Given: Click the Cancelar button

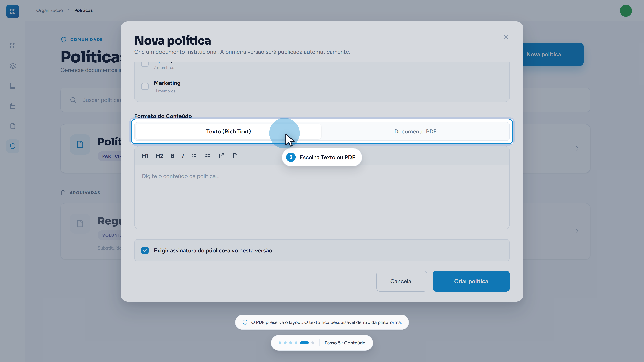Looking at the screenshot, I should 401,281.
